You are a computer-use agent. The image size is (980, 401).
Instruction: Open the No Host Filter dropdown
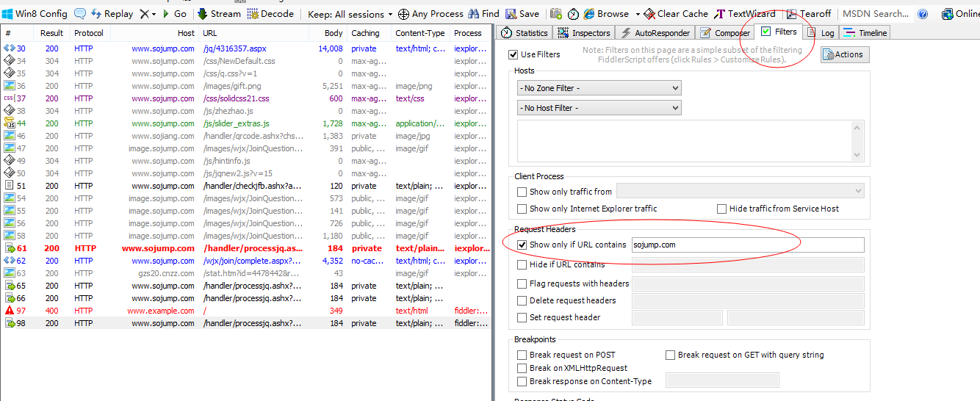click(x=599, y=108)
